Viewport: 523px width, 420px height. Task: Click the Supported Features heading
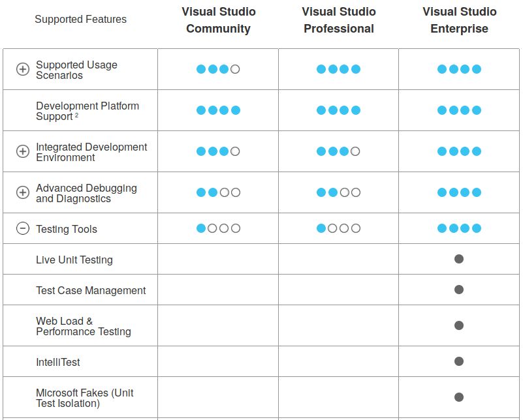pyautogui.click(x=81, y=20)
